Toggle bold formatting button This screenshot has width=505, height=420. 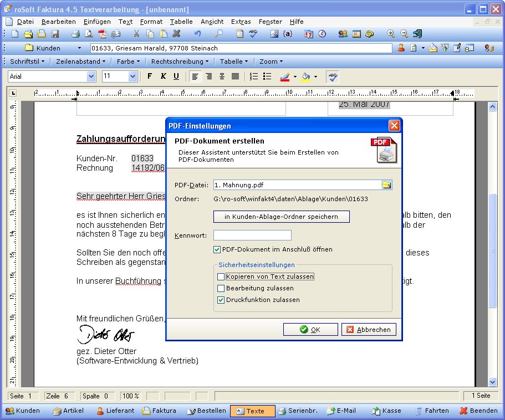(150, 76)
